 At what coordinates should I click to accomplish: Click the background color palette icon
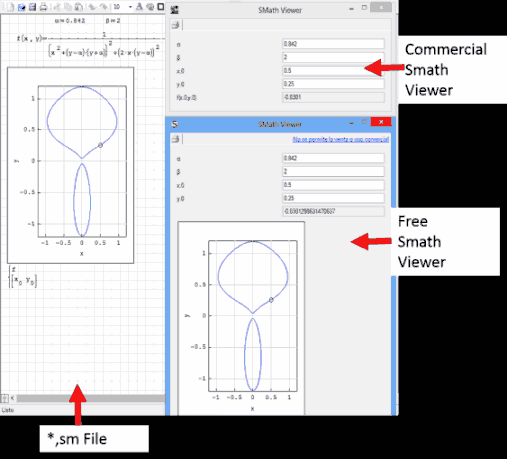click(x=150, y=7)
